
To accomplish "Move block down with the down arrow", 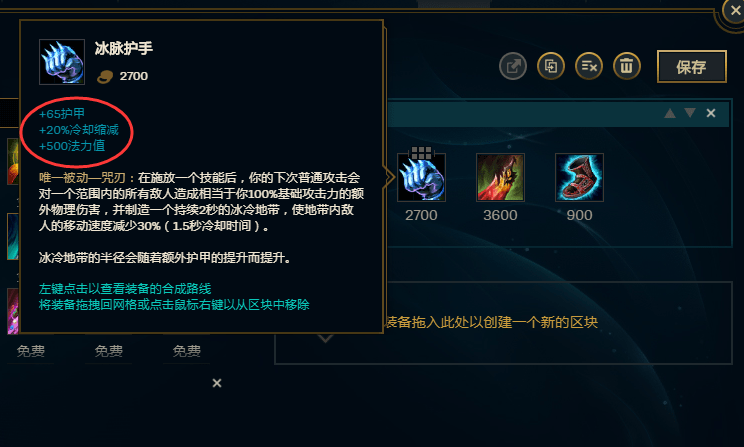I will tap(690, 113).
